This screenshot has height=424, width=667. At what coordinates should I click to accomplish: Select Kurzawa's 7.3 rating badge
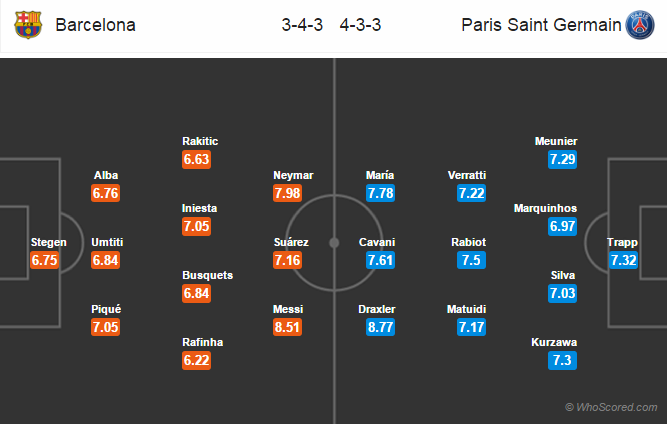[562, 360]
